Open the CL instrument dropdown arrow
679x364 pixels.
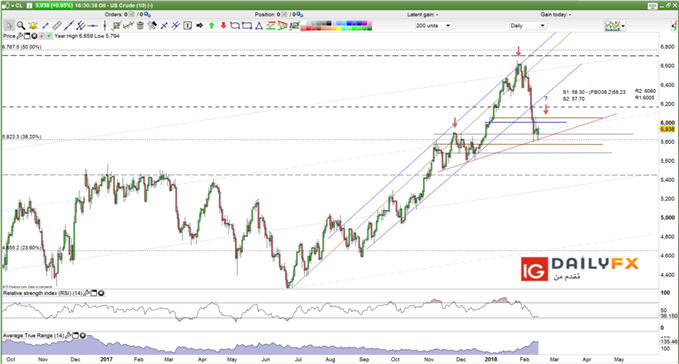click(13, 6)
